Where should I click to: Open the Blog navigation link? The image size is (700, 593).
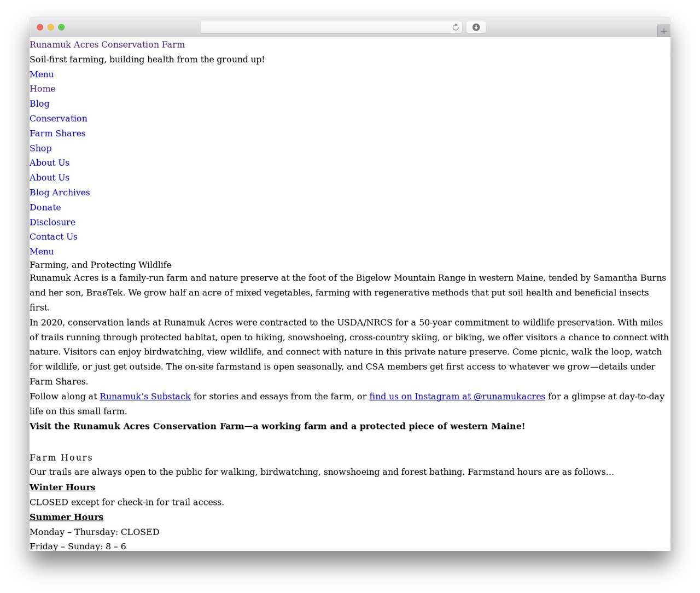tap(39, 104)
